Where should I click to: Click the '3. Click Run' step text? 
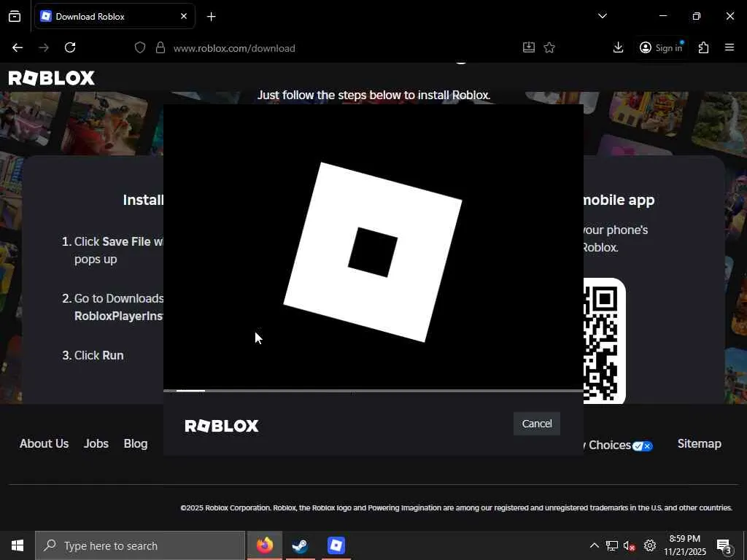click(x=93, y=355)
